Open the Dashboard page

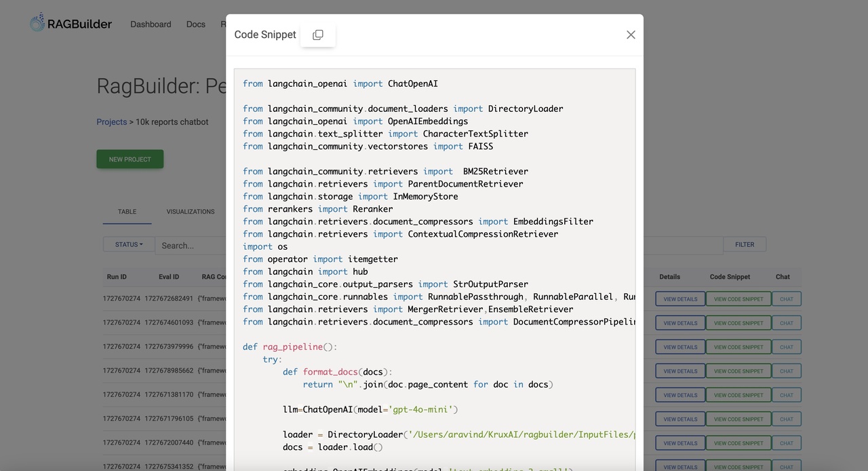pos(151,24)
